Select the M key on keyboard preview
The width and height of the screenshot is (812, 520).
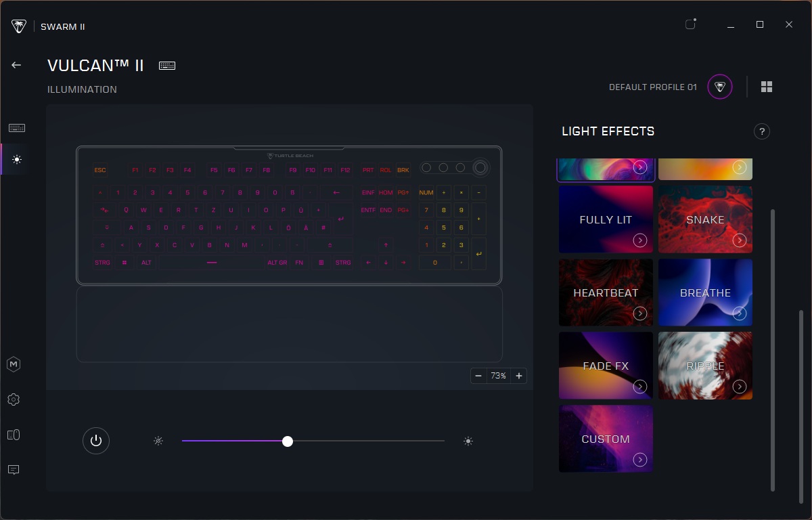coord(245,245)
